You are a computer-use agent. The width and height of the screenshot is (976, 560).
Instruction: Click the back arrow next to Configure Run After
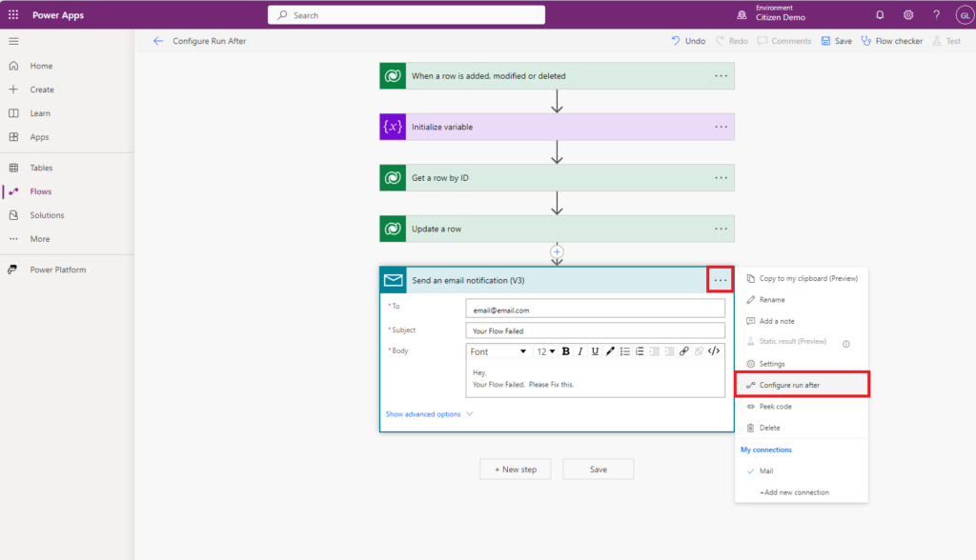(158, 42)
